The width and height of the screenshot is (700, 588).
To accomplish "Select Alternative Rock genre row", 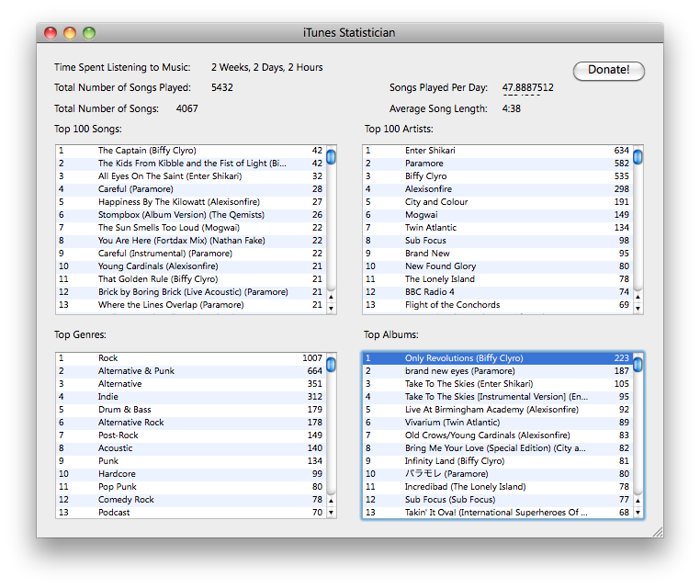I will [x=191, y=423].
